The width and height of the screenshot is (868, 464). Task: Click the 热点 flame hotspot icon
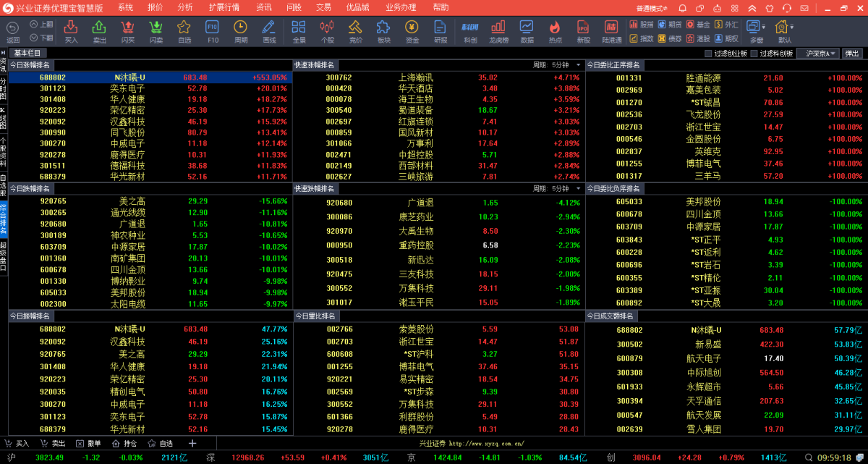[556, 30]
